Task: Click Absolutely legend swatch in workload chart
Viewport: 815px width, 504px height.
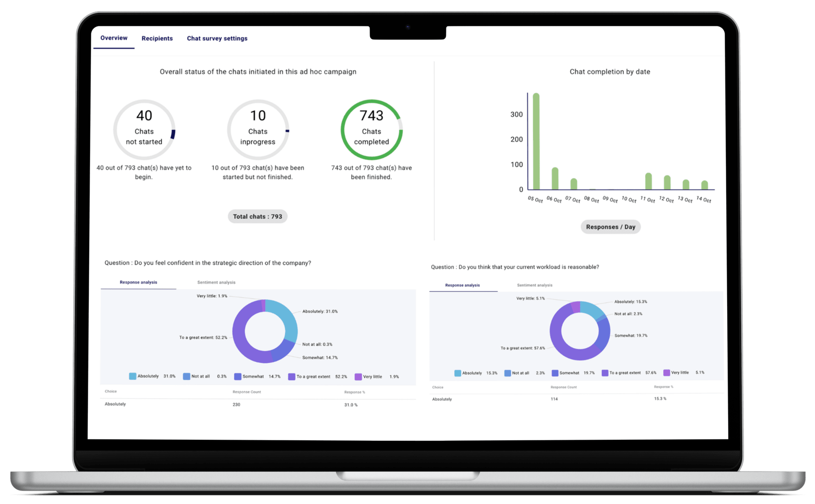Action: point(458,373)
